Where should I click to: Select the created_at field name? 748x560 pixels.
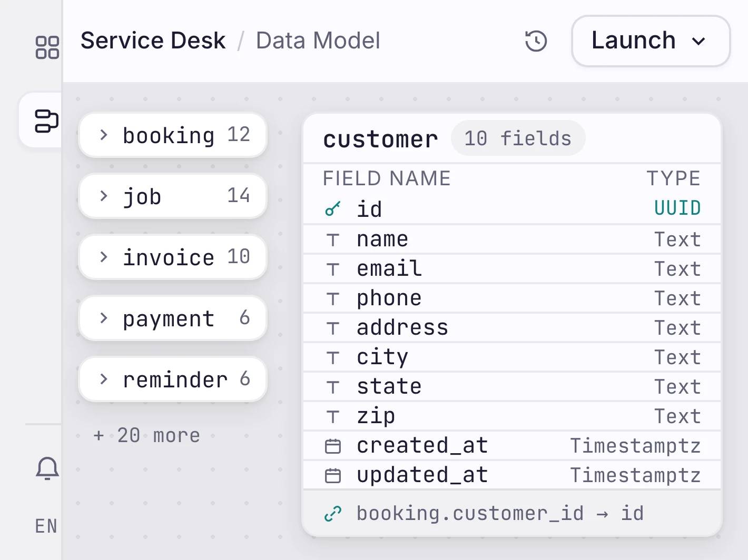click(x=422, y=446)
